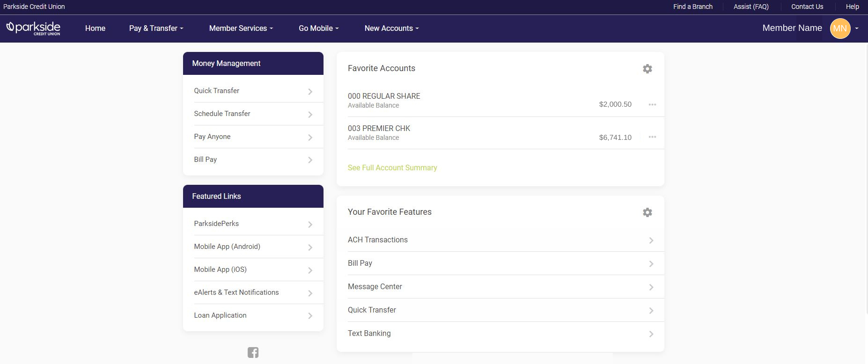868x364 pixels.
Task: Open options menu for 000 REGULAR SHARE
Action: pos(652,104)
